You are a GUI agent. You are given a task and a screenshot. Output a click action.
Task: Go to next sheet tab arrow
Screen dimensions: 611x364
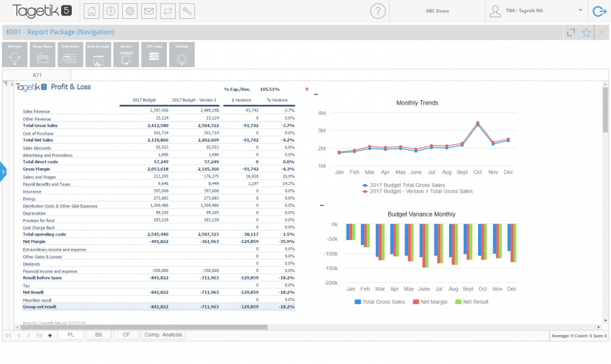click(28, 335)
